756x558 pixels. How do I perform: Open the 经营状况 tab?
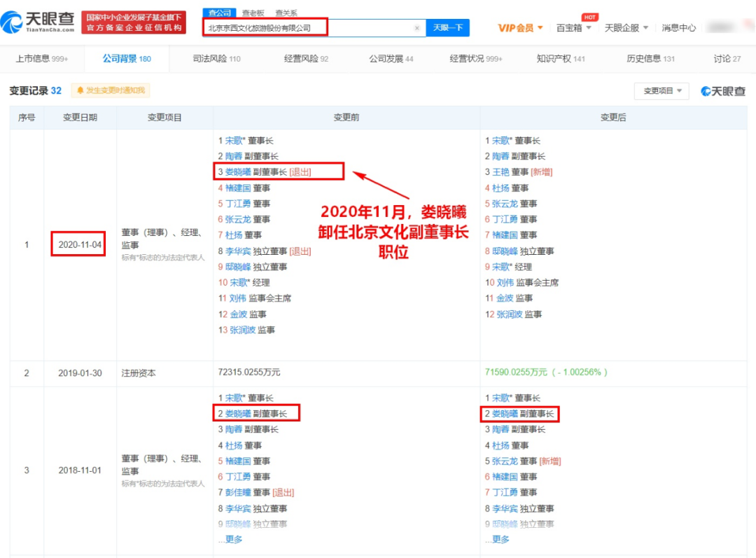tap(476, 59)
